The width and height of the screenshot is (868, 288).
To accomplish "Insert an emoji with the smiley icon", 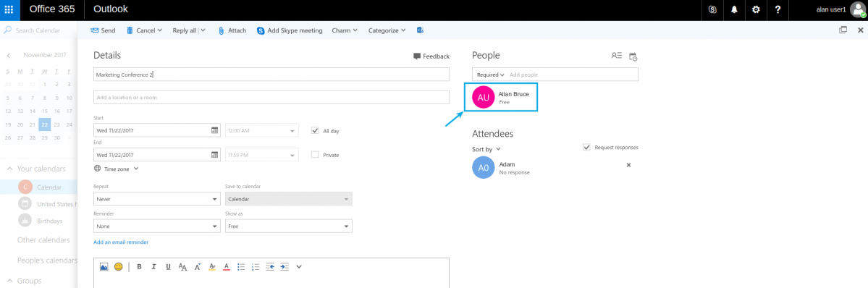I will 119,266.
